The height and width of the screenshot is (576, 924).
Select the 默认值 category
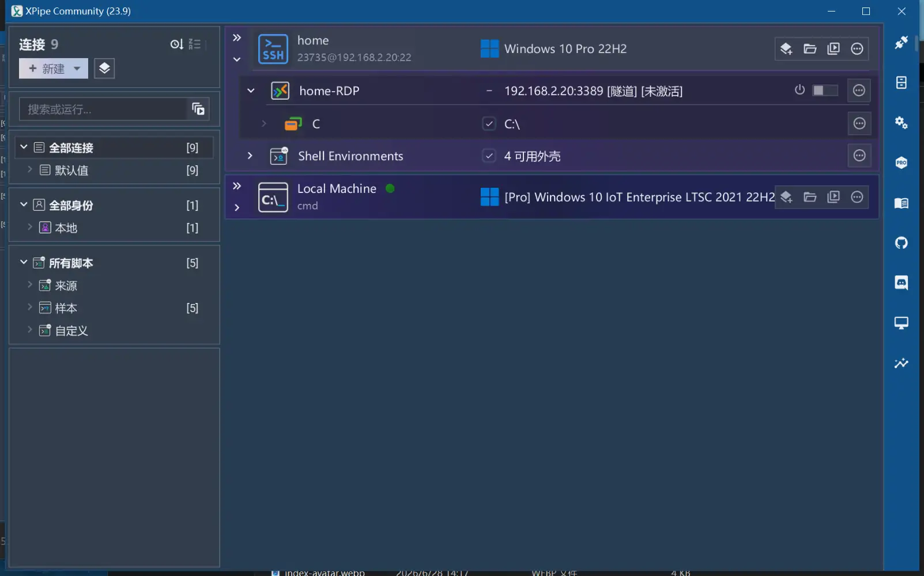click(114, 170)
